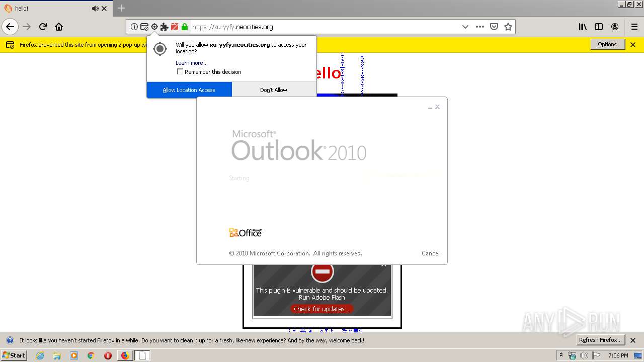Click the blue question-mark info icon
Screen dimensions: 644x362
[10, 340]
